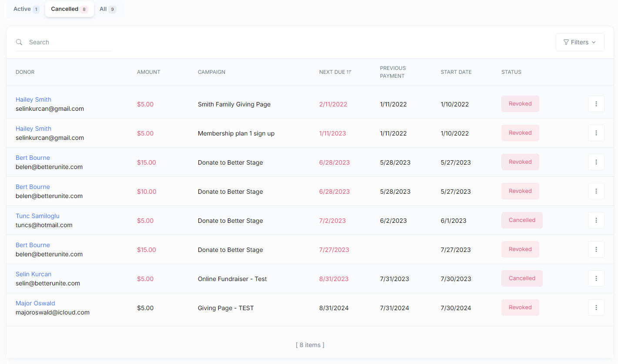Click Revoked badge in Smith Family Giving Page row
The width and height of the screenshot is (618, 364).
click(520, 104)
